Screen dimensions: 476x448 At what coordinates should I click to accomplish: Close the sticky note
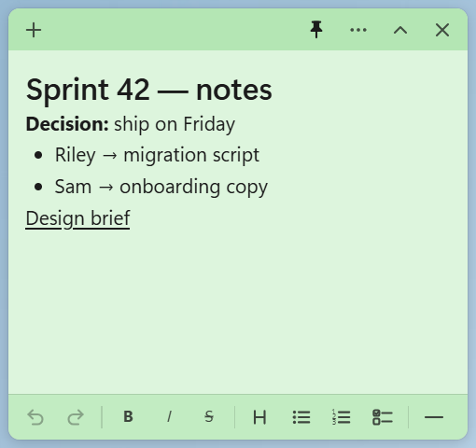coord(442,30)
